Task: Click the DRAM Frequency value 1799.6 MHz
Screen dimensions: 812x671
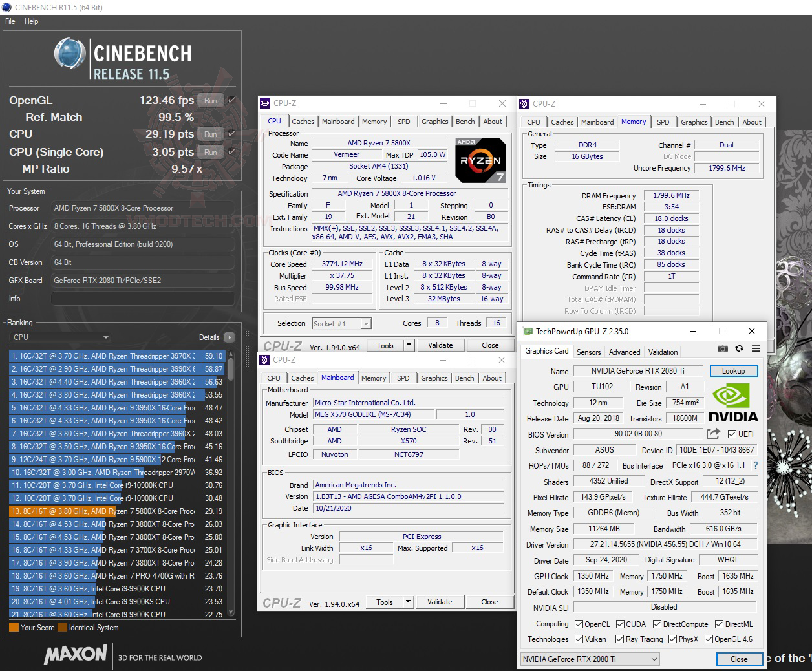Action: pyautogui.click(x=671, y=195)
